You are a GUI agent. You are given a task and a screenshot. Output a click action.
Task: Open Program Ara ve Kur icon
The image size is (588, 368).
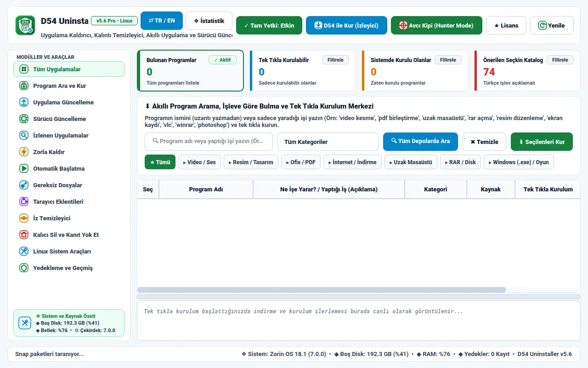coord(24,86)
